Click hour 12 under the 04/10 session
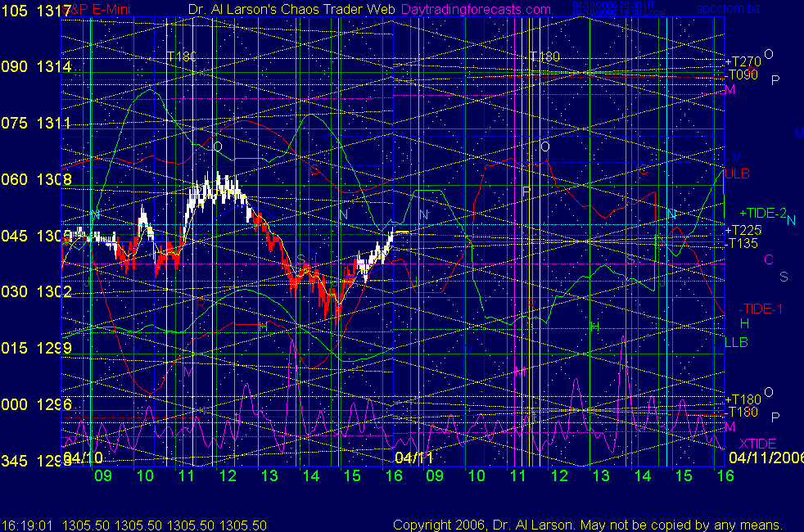 [228, 476]
